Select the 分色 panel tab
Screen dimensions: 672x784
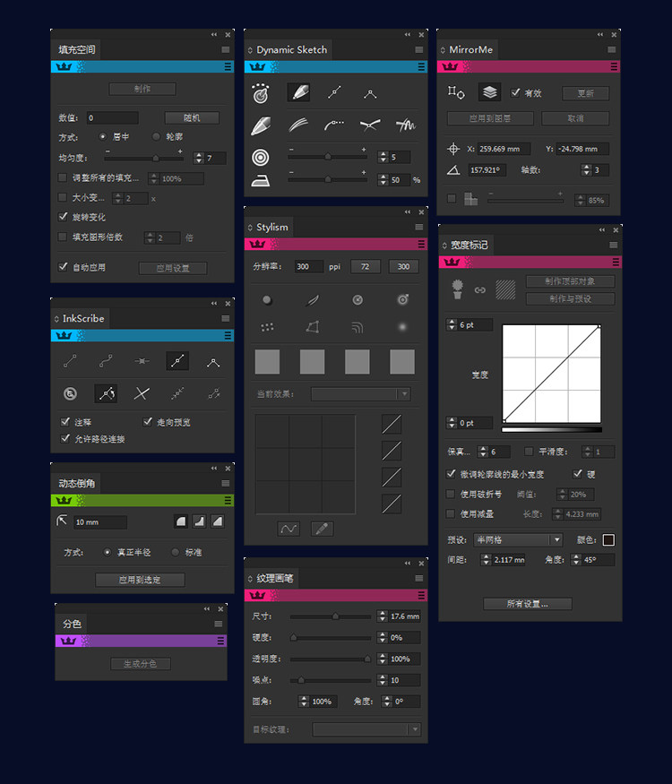(72, 624)
